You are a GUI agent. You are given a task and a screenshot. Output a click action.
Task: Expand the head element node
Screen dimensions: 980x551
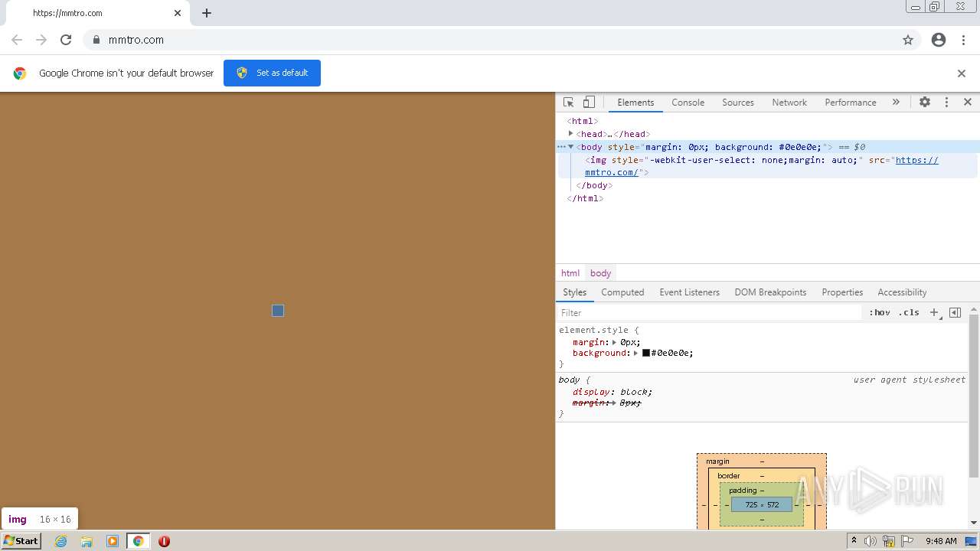(x=570, y=134)
